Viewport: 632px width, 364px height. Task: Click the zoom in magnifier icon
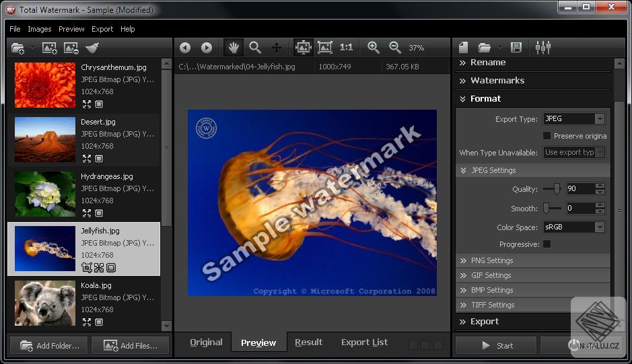374,48
